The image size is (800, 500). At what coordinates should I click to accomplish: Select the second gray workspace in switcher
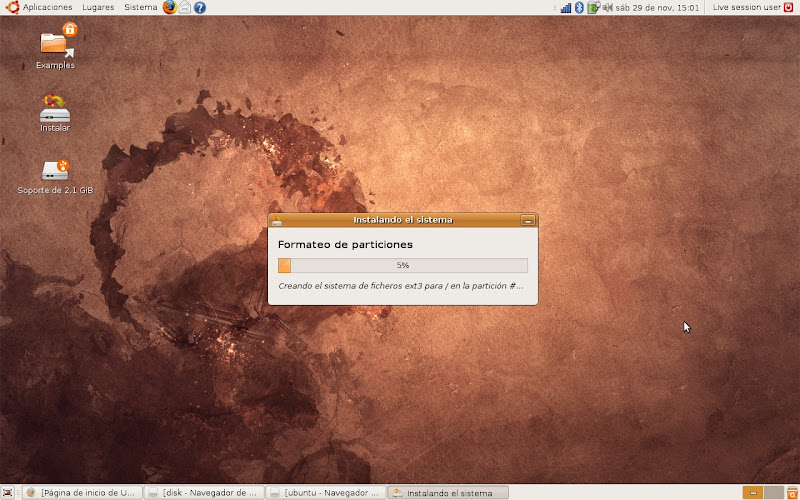point(773,492)
